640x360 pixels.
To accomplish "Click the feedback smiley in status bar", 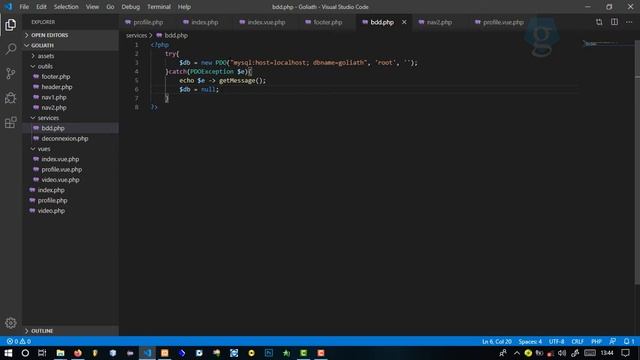I will click(x=612, y=341).
